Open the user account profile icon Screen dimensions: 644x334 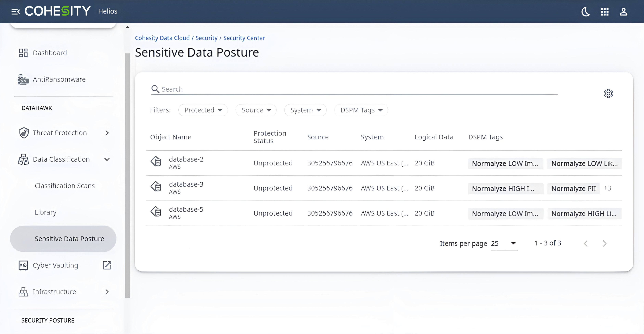pos(623,11)
